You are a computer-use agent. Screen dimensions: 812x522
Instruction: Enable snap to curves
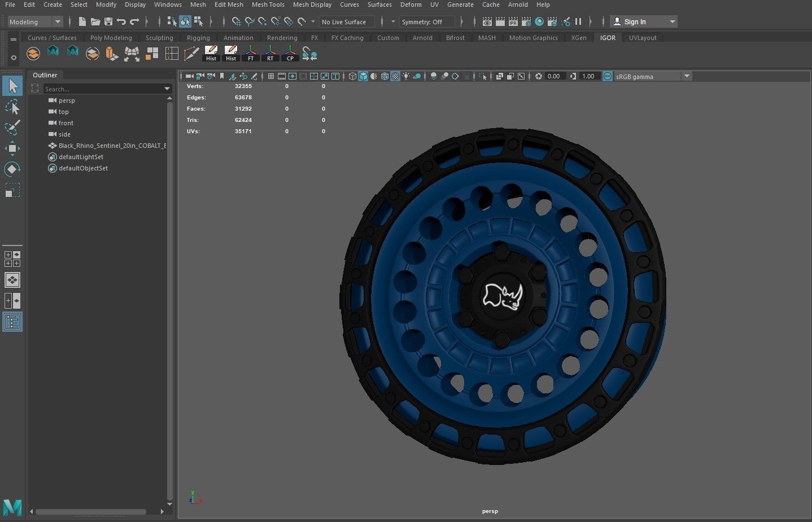coord(250,21)
